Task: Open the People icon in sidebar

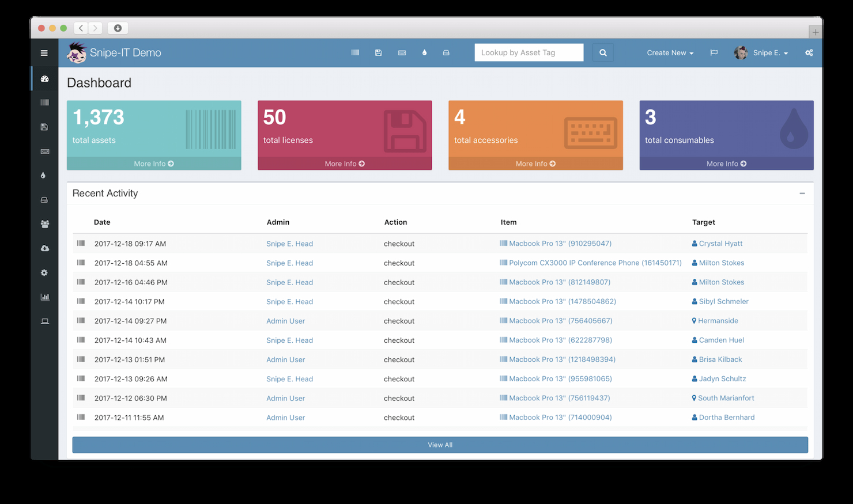Action: tap(44, 224)
